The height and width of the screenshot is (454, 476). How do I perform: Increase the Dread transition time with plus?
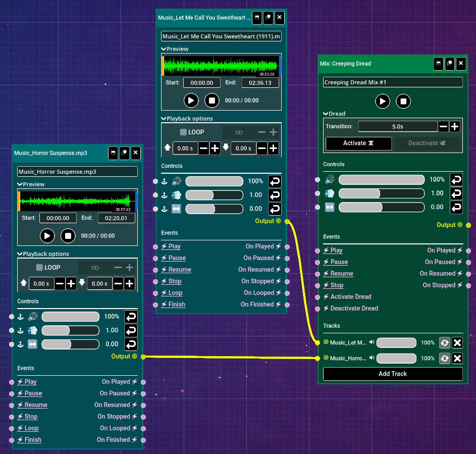click(x=455, y=127)
